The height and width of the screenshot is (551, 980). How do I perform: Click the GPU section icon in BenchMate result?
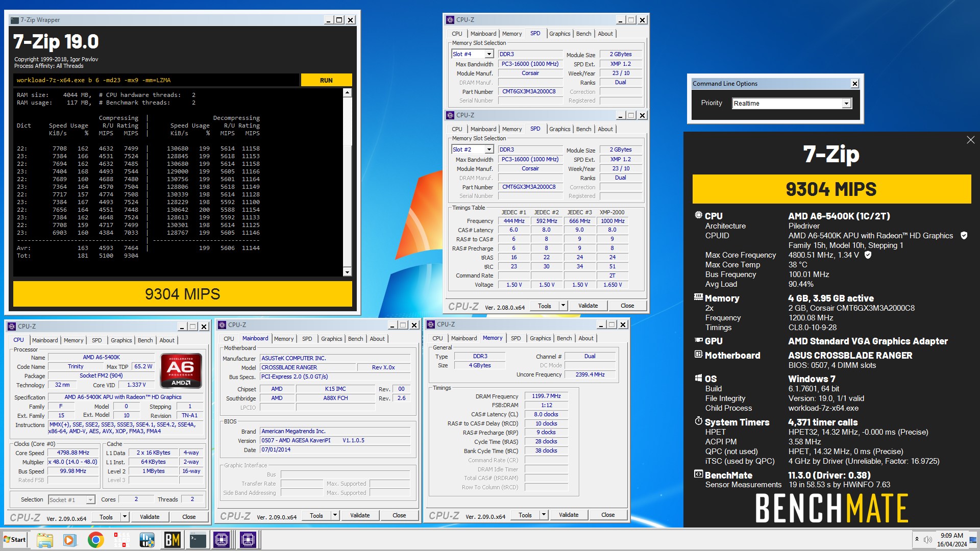pyautogui.click(x=698, y=340)
